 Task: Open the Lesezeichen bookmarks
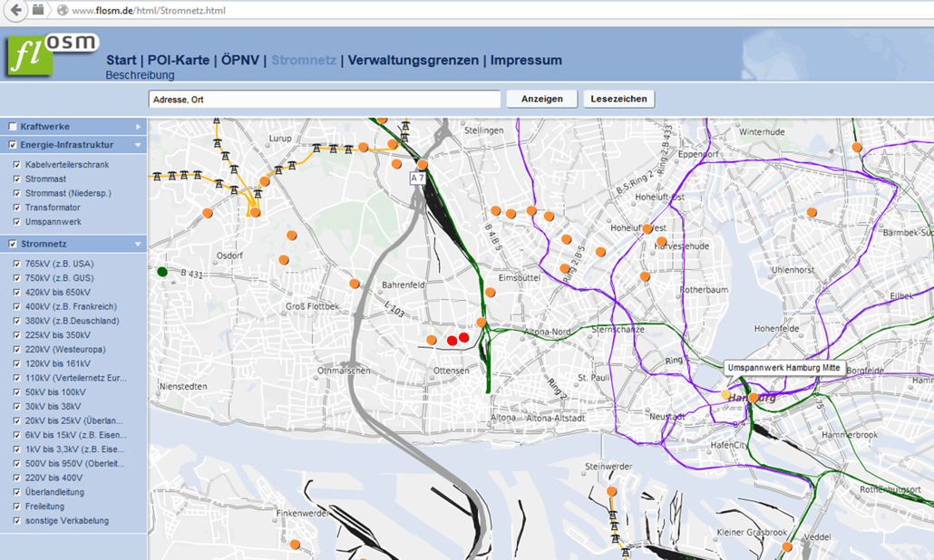(x=618, y=99)
